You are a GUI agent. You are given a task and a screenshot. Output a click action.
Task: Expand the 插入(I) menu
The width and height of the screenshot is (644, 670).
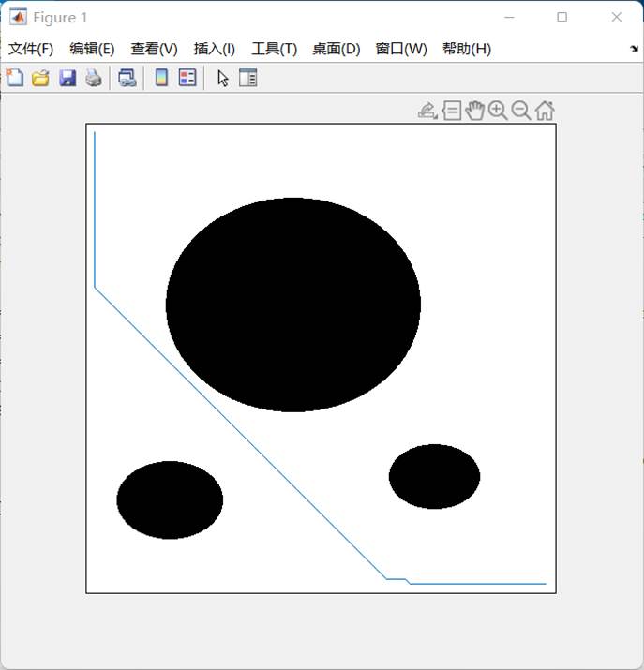pyautogui.click(x=214, y=49)
